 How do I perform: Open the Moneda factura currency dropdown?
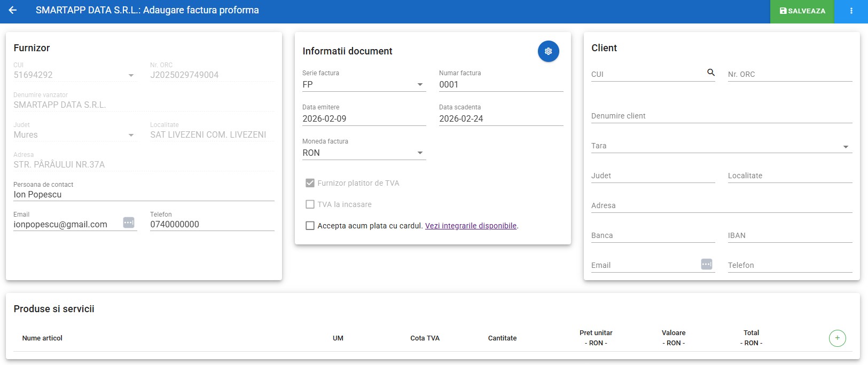point(420,153)
